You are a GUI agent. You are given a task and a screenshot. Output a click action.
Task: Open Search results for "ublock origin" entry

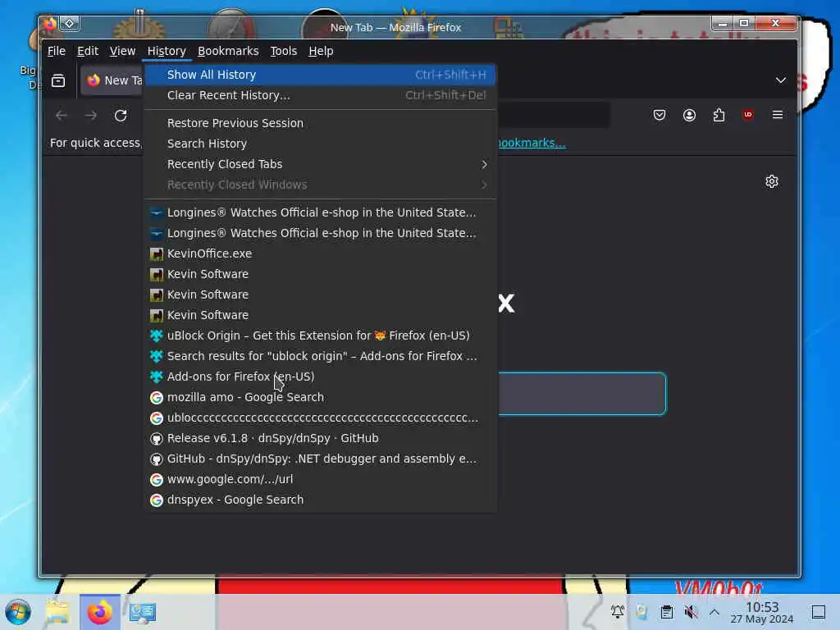point(321,356)
